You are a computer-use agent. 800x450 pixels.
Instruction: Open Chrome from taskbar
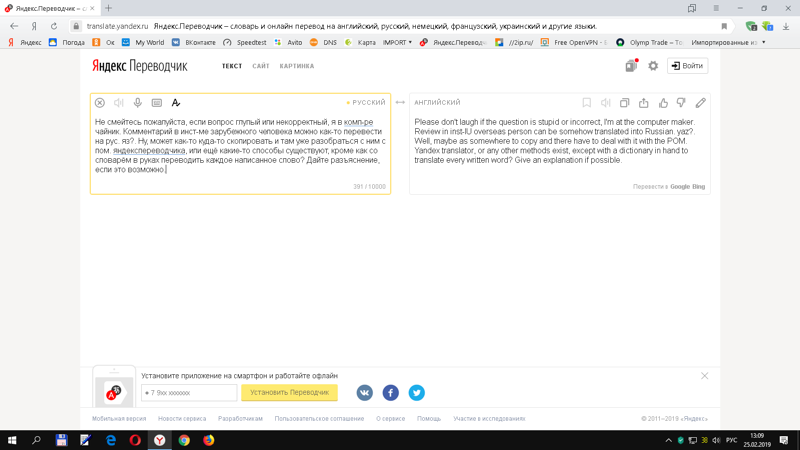(x=184, y=440)
